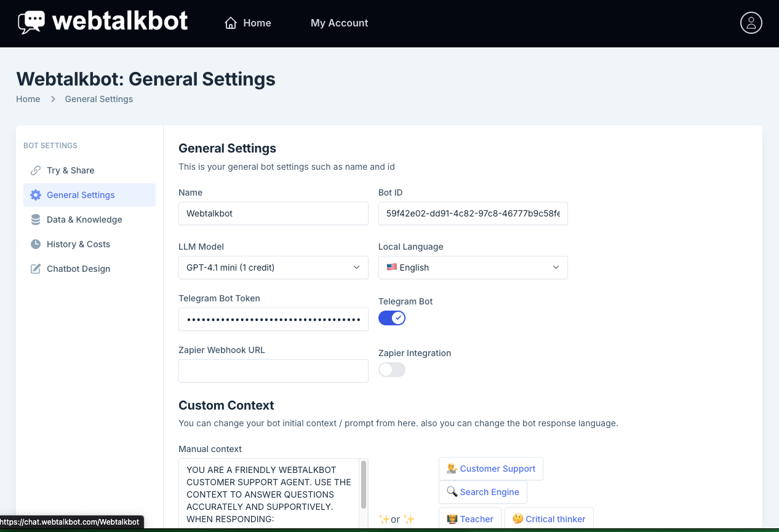Open Data & Knowledge section

tap(89, 220)
